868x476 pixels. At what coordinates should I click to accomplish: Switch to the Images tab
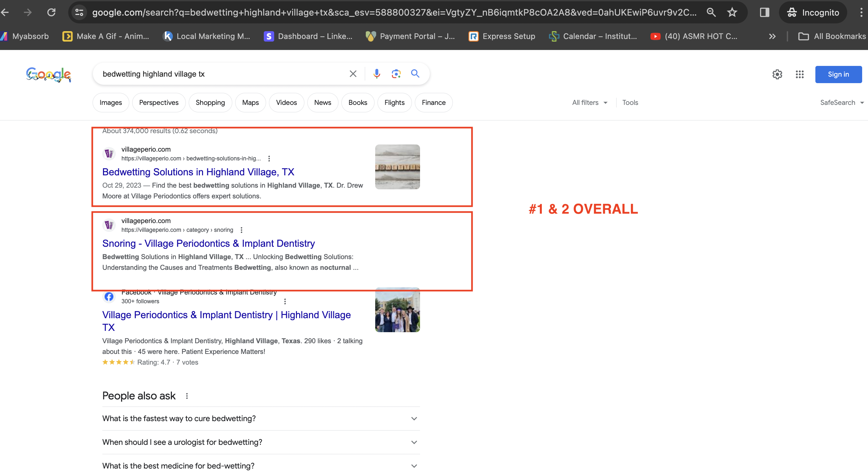(x=110, y=102)
